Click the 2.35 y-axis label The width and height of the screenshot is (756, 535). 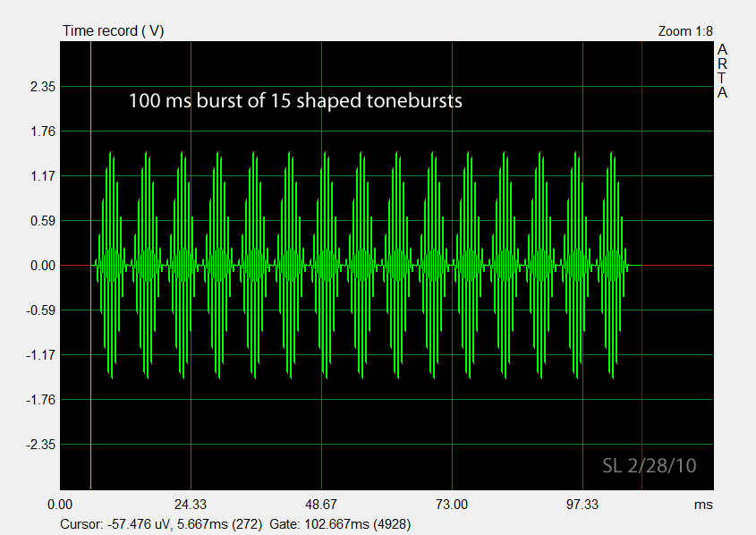pos(43,87)
